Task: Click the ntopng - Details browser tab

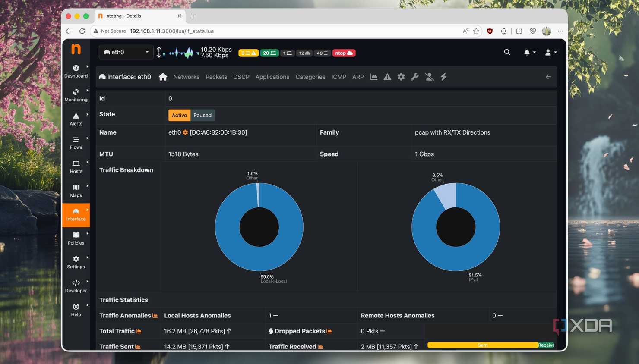Action: [x=139, y=16]
